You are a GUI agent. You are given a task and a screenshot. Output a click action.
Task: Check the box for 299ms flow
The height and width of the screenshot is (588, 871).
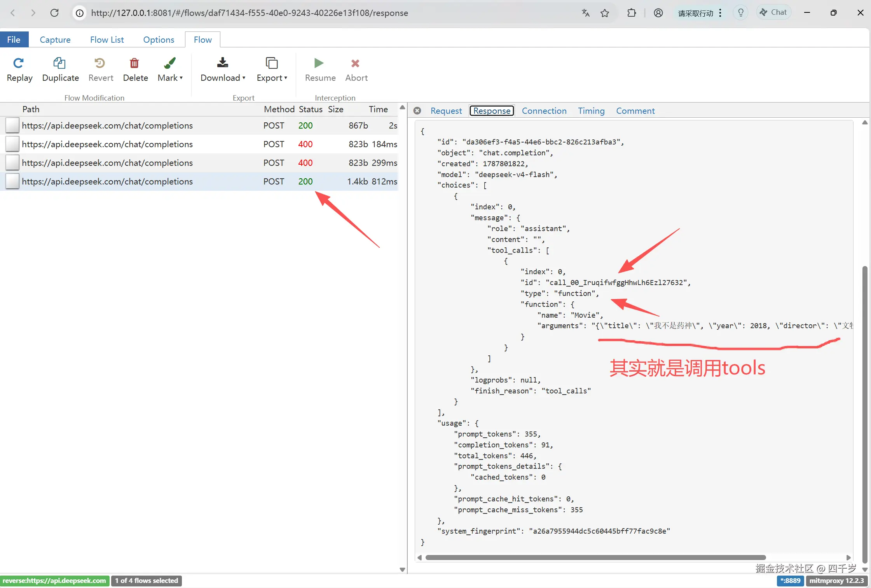(x=12, y=163)
